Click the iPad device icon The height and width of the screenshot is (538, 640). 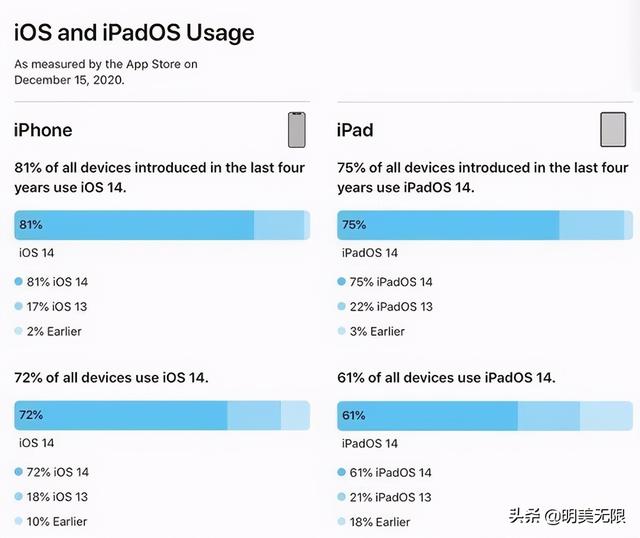coord(613,130)
